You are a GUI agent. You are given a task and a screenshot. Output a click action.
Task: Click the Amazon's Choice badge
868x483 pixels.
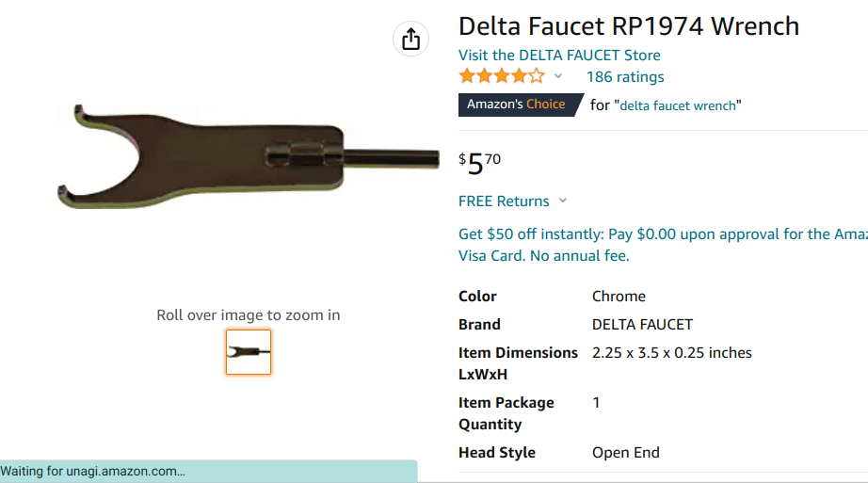[517, 105]
